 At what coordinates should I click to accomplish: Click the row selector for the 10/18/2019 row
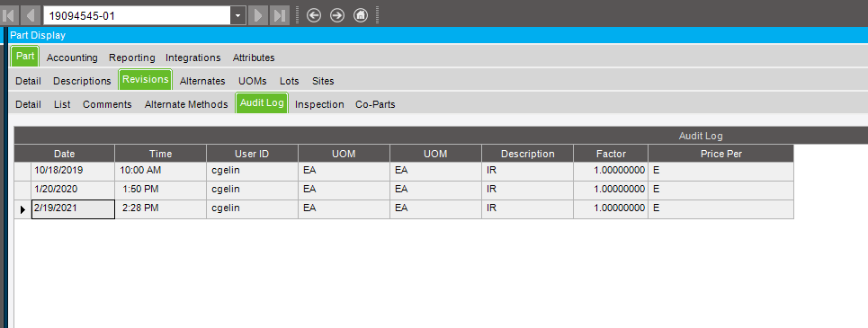click(22, 172)
